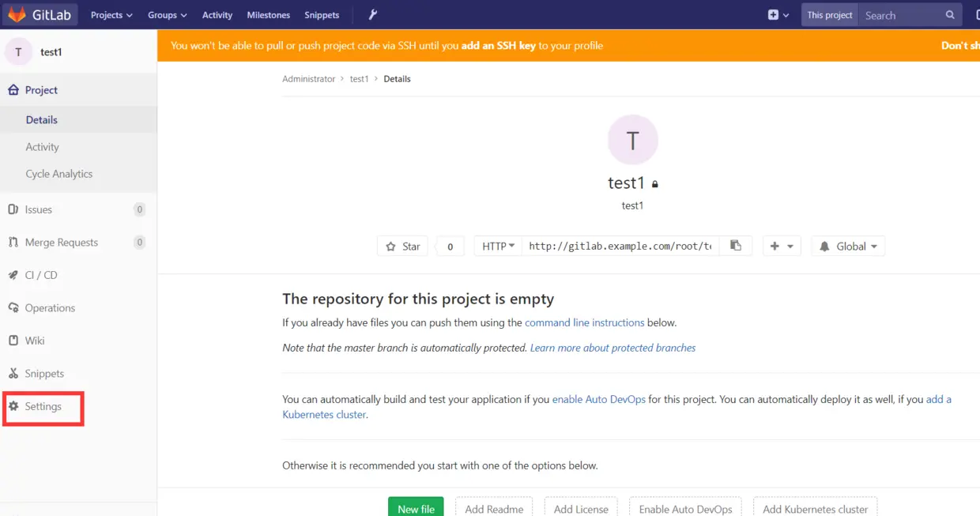Viewport: 980px width, 516px height.
Task: Click the Add Kubernetes cluster button
Action: click(x=815, y=507)
